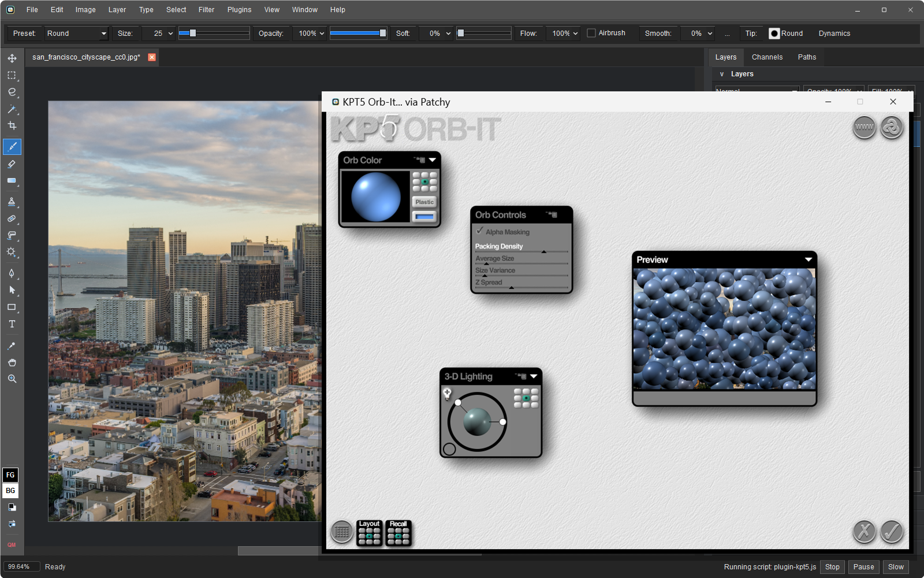Click the blue orb color swatch
The width and height of the screenshot is (924, 578).
[x=424, y=217]
